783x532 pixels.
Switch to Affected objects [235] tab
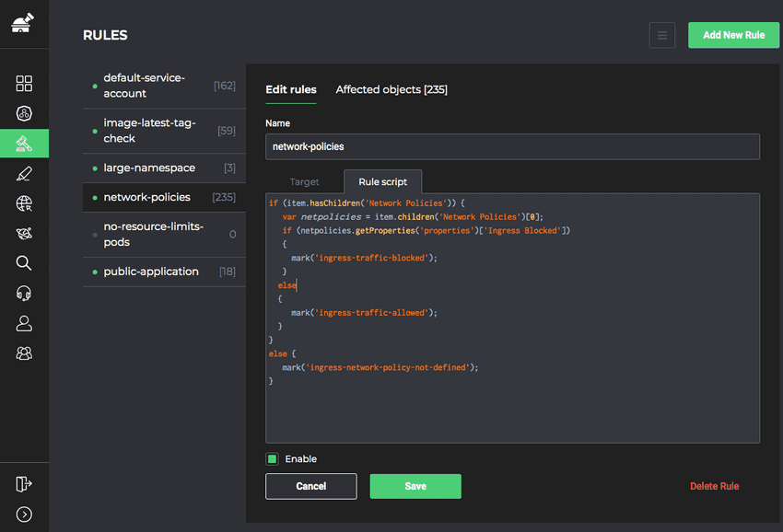click(x=391, y=89)
